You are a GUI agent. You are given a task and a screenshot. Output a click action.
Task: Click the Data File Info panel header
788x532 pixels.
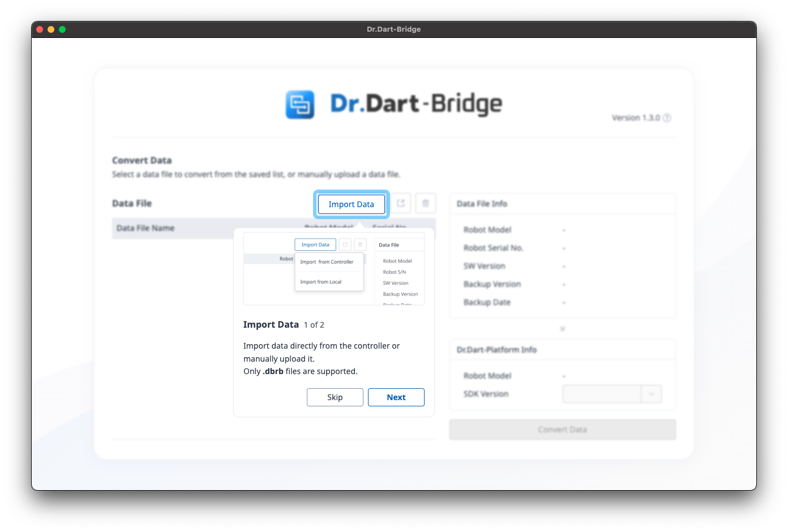coord(482,204)
